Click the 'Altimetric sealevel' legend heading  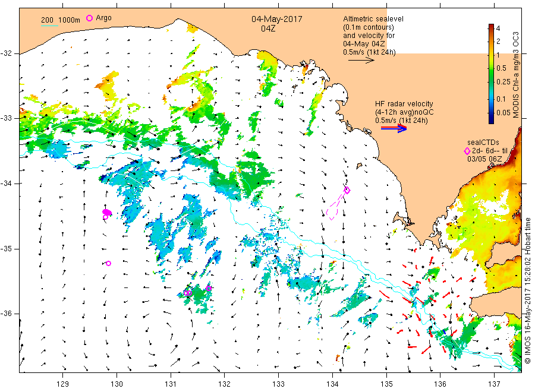coord(373,19)
